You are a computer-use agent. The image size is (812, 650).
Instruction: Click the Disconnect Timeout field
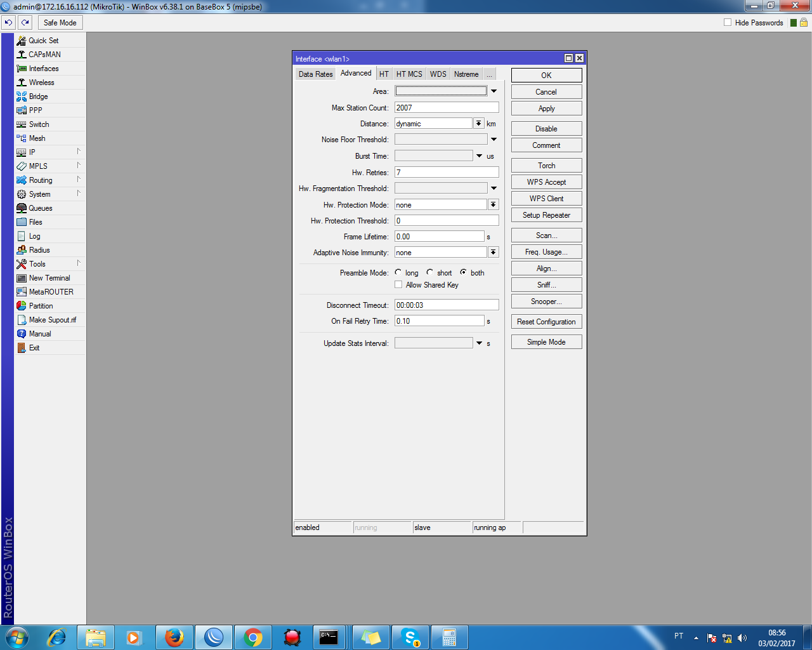(x=447, y=305)
